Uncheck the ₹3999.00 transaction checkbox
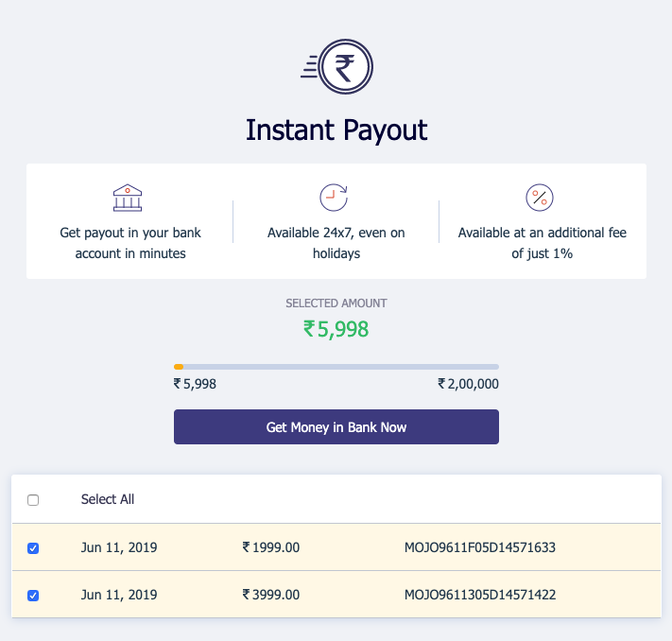This screenshot has width=672, height=641. (x=33, y=596)
